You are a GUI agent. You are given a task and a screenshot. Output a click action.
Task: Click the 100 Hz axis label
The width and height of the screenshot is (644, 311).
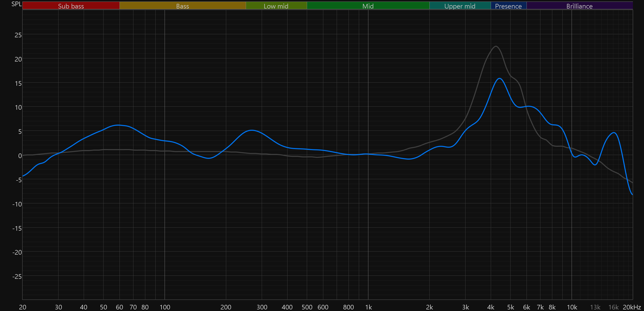click(x=165, y=307)
